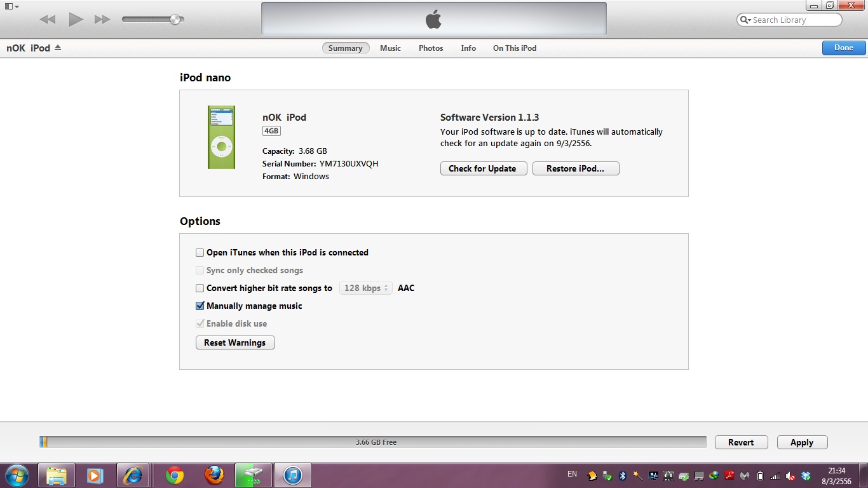Click Safely Remove Hardware tray icon
Image resolution: width=868 pixels, height=488 pixels.
(x=607, y=475)
